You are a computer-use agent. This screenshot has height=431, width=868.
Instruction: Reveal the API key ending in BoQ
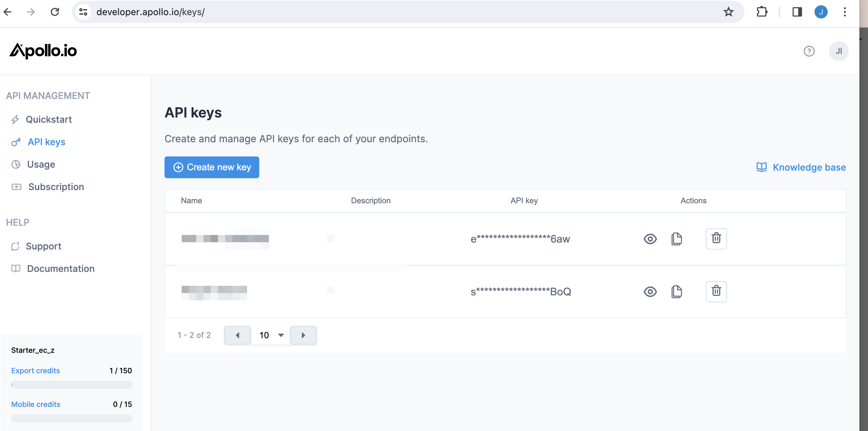(650, 292)
